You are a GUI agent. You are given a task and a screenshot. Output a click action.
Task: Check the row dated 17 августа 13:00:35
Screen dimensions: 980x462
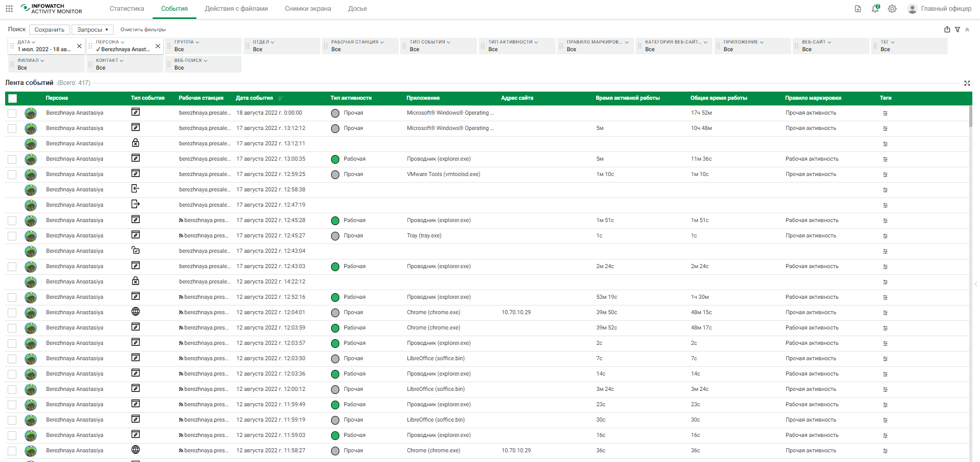pyautogui.click(x=12, y=159)
